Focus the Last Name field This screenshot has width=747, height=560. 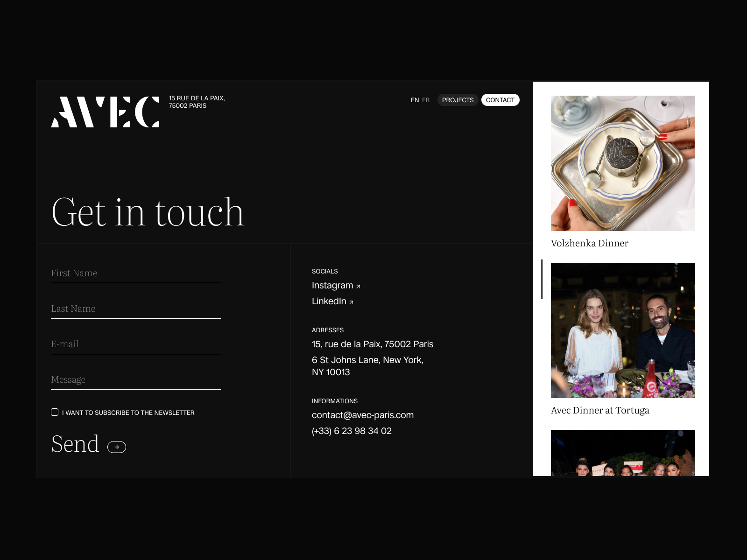[x=135, y=309]
